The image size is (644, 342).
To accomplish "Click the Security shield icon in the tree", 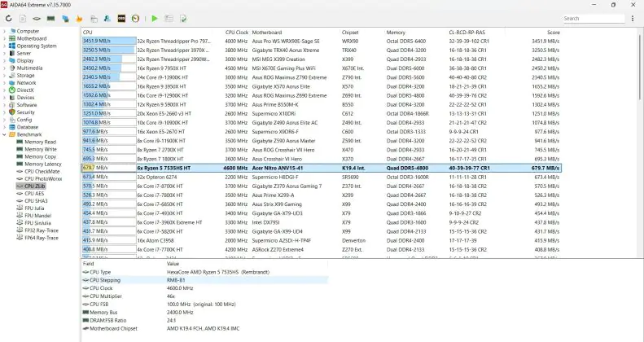I will pyautogui.click(x=12, y=112).
